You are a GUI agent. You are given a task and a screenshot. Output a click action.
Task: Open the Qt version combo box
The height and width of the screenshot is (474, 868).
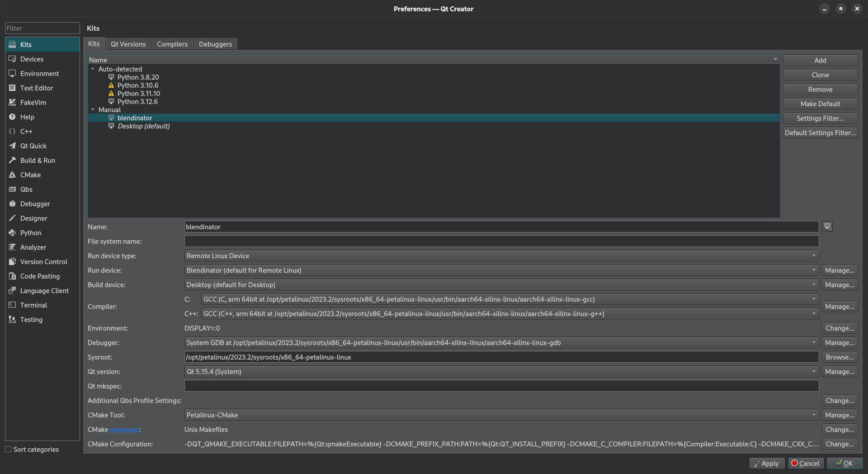tap(501, 372)
